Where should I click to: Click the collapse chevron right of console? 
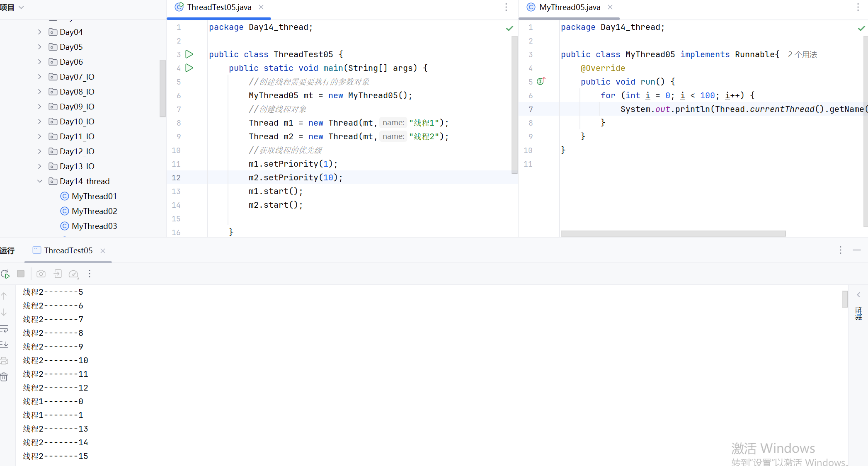858,295
